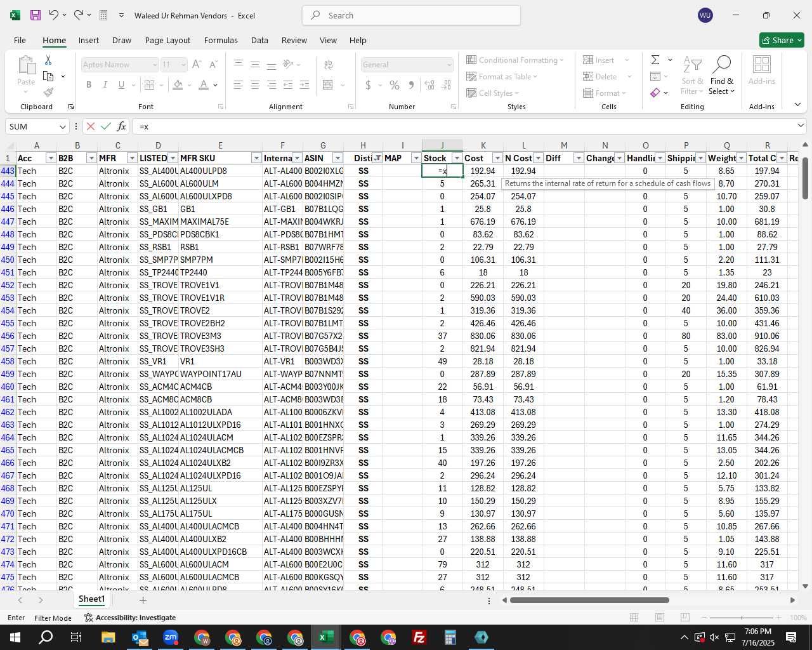Click Format as Table button
Image resolution: width=812 pixels, height=650 pixels.
[502, 76]
